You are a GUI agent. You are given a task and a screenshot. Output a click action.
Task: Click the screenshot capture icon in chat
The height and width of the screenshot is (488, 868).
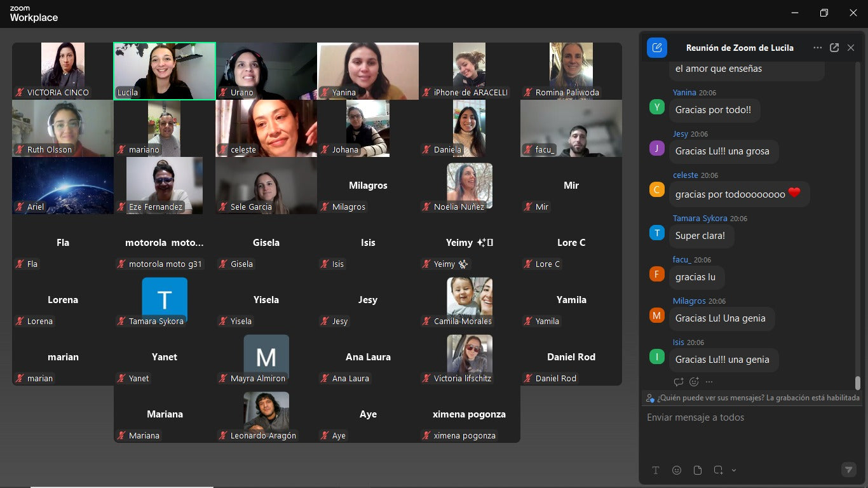coord(718,470)
